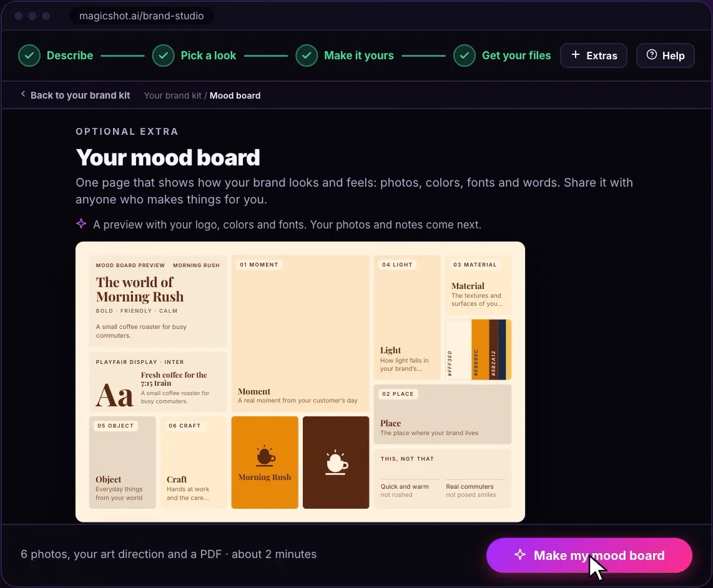Image resolution: width=713 pixels, height=588 pixels.
Task: Pick the navy color strip in palette
Action: click(502, 350)
